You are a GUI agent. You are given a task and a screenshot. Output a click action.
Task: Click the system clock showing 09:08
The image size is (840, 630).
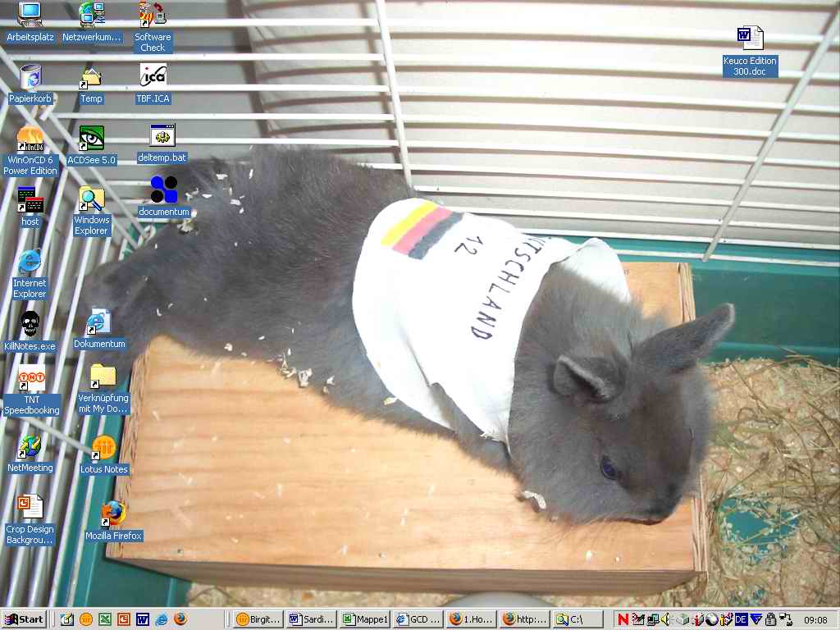pos(815,619)
